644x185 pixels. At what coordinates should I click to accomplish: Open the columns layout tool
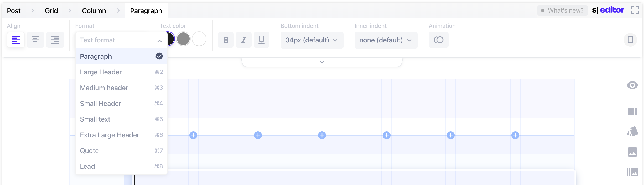(632, 112)
